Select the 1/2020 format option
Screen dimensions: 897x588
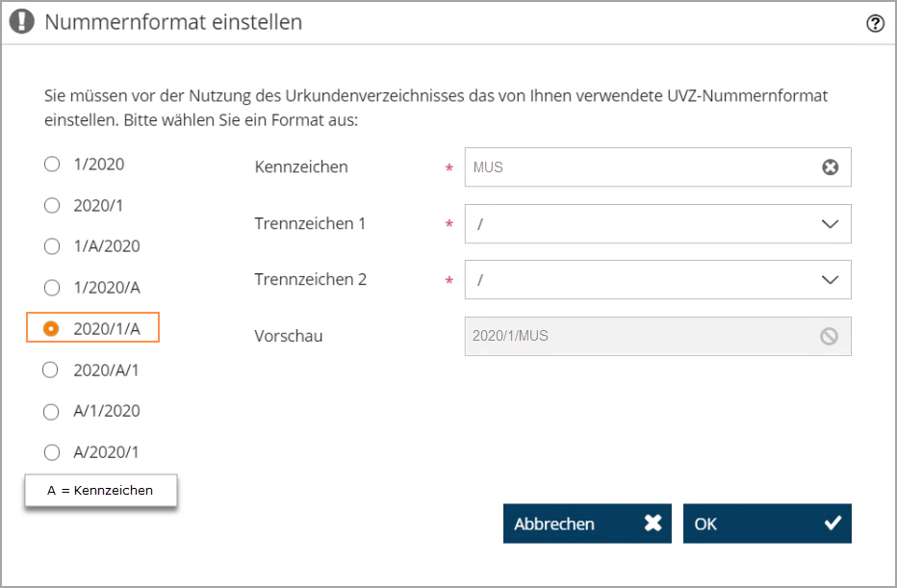point(52,165)
